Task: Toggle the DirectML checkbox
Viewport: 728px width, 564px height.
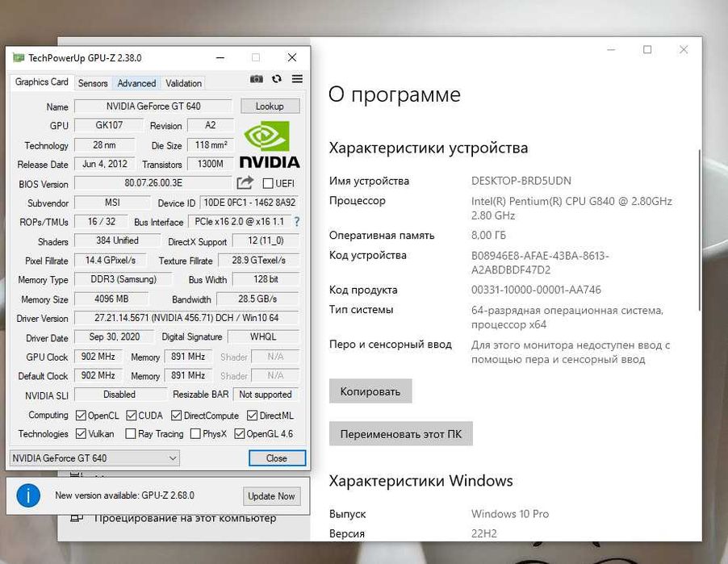Action: click(252, 415)
